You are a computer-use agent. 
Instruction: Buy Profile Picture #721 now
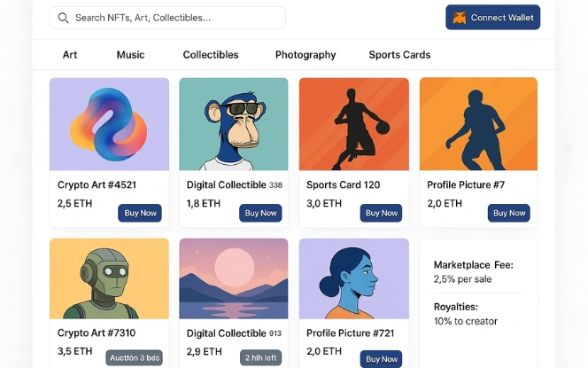point(382,359)
